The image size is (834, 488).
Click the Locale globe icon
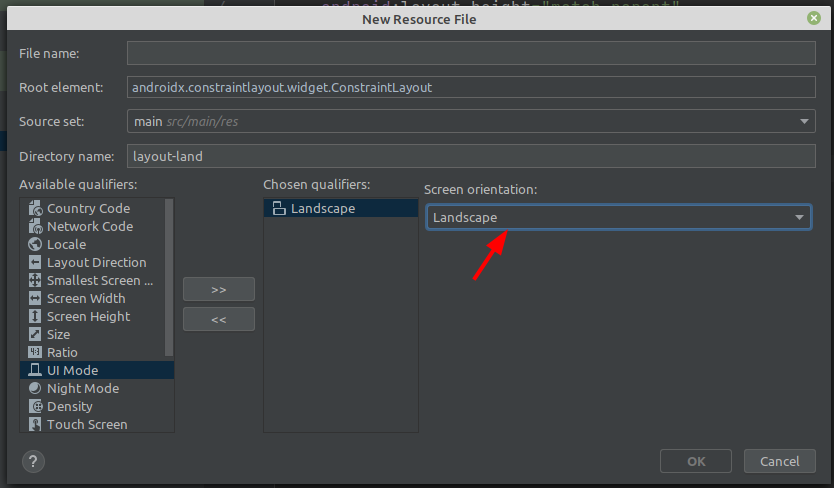[x=35, y=245]
